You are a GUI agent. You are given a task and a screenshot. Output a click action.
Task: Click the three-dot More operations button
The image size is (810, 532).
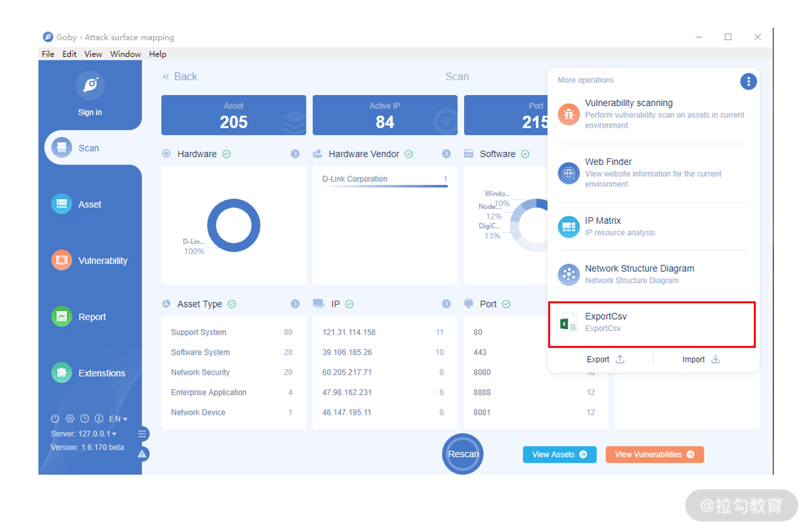[x=749, y=81]
